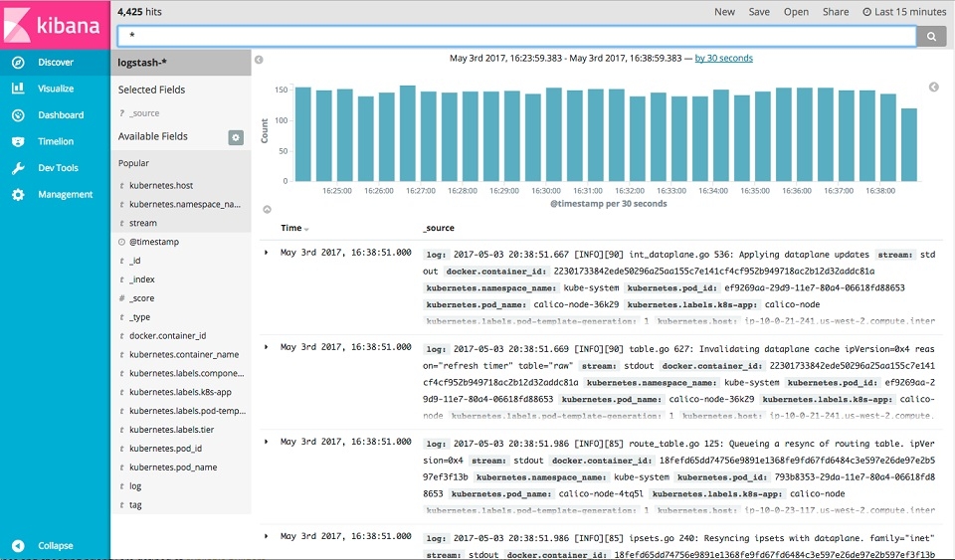The height and width of the screenshot is (560, 955).
Task: Select the Share menu item
Action: 835,12
